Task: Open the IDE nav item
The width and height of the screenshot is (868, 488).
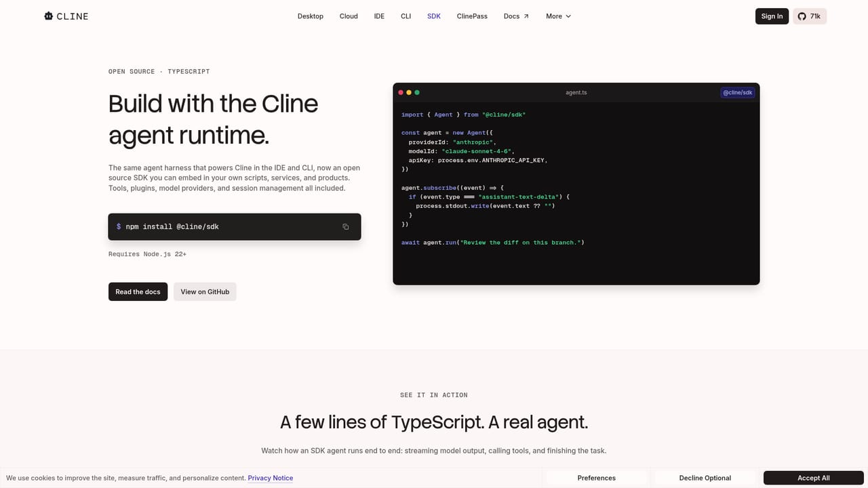Action: click(x=379, y=16)
